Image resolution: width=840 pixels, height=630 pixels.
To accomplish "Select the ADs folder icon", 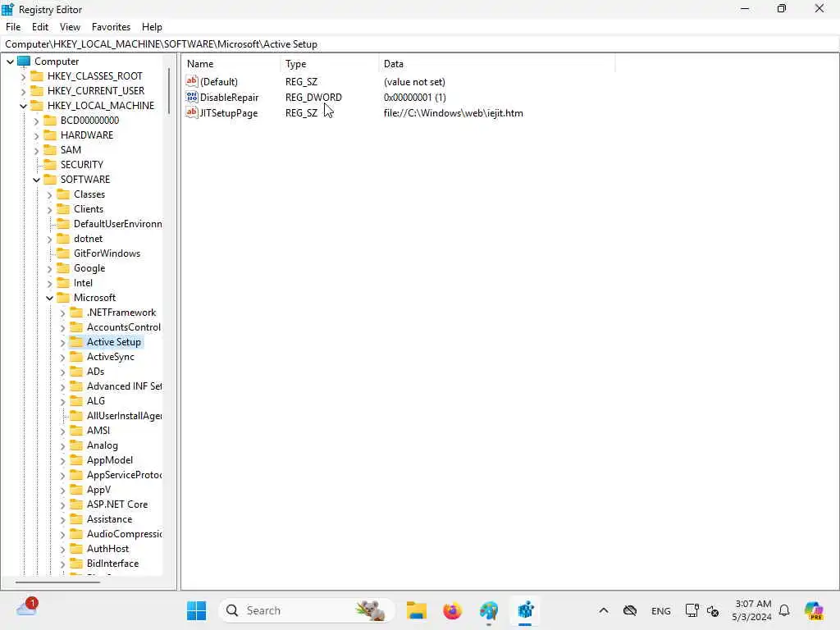I will (76, 372).
